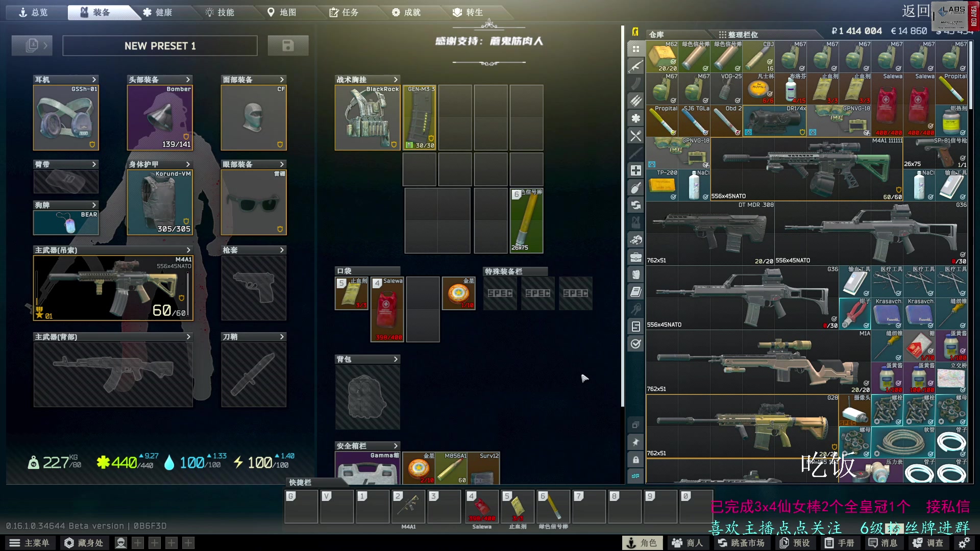Filter stash by magazines icon
Screen dimensions: 980x551
[635, 84]
